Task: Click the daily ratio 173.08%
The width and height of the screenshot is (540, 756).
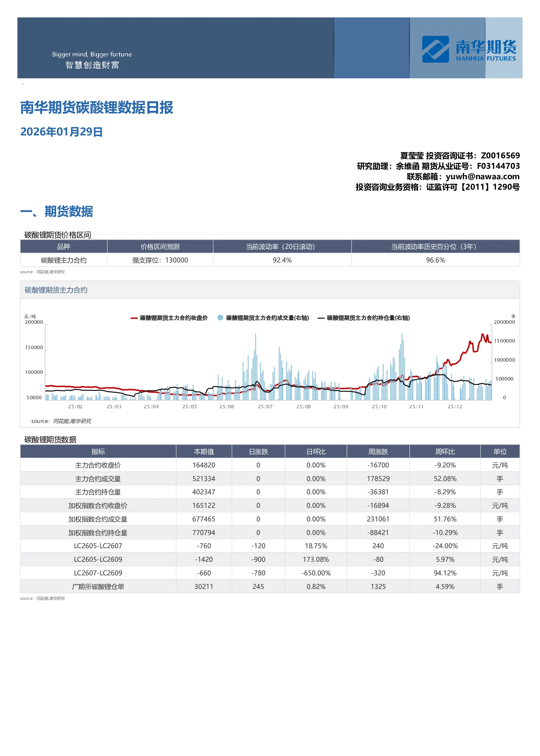Action: point(316,560)
